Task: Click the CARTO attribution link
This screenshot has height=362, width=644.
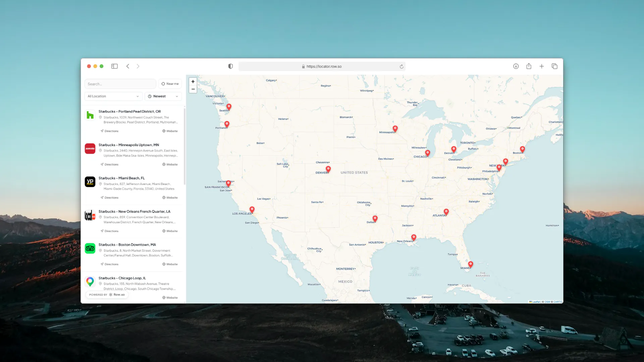Action: pyautogui.click(x=558, y=302)
